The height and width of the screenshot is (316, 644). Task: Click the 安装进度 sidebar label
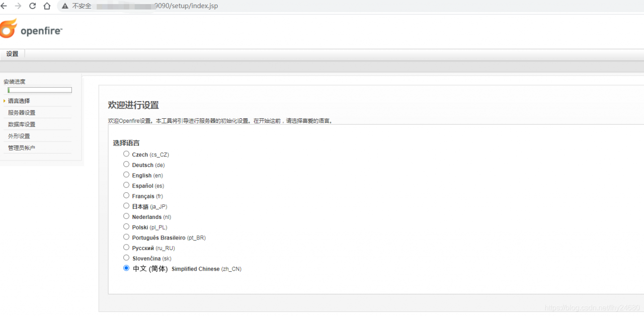14,82
